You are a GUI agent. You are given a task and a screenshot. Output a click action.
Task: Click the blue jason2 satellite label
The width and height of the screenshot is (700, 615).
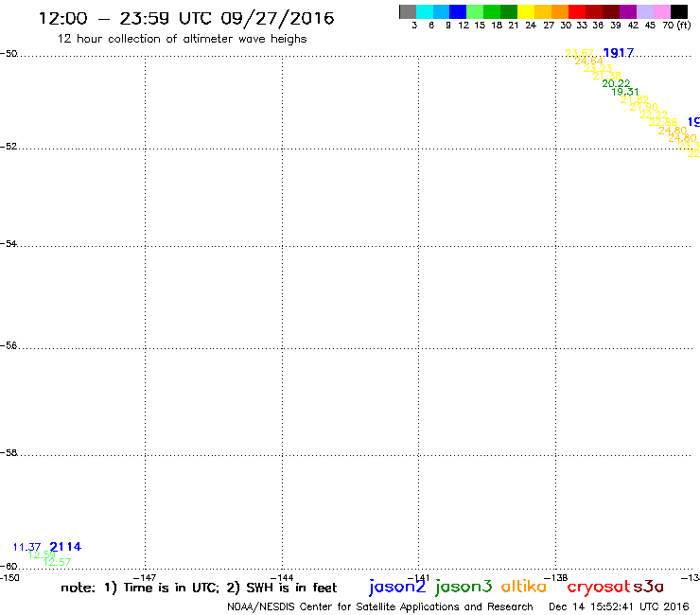coord(397,587)
